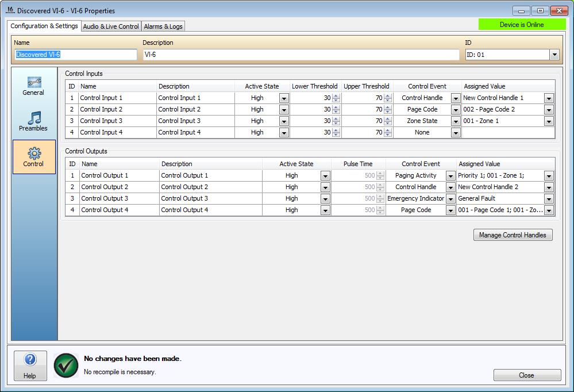Click the 'Paging Activity' control event
Image resolution: width=574 pixels, height=392 pixels.
(416, 175)
